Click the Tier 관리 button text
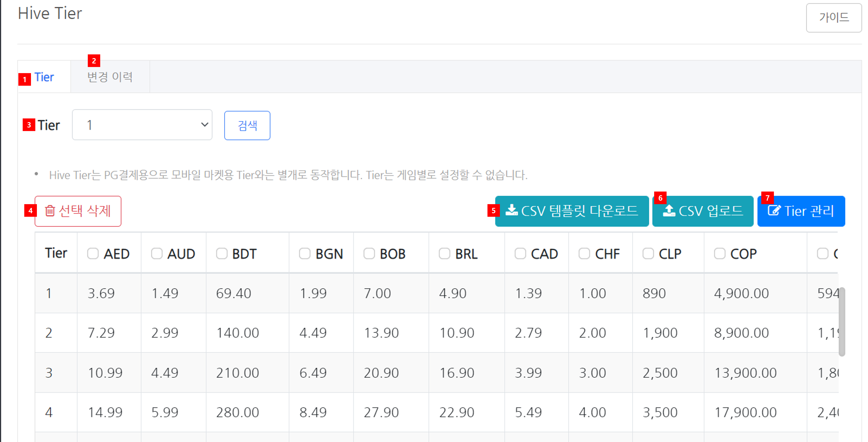The image size is (868, 442). [x=809, y=211]
